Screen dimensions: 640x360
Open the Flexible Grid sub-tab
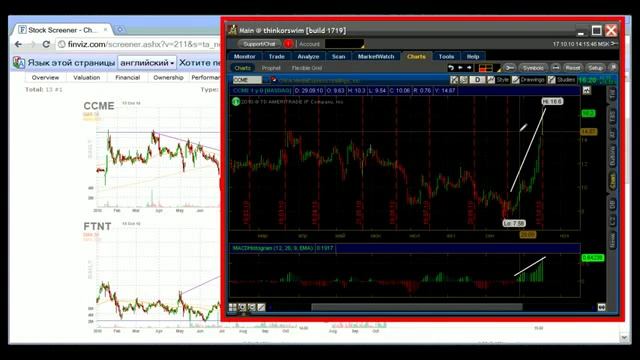point(307,68)
